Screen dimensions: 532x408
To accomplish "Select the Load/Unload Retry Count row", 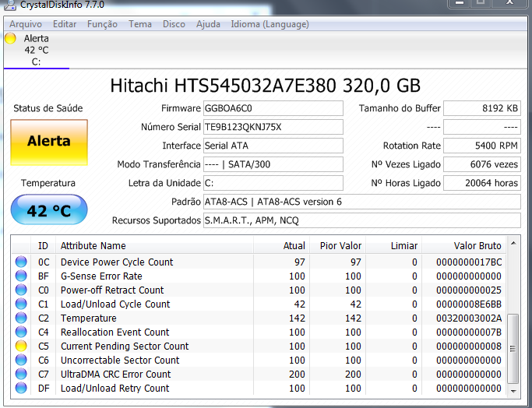I will tap(259, 388).
